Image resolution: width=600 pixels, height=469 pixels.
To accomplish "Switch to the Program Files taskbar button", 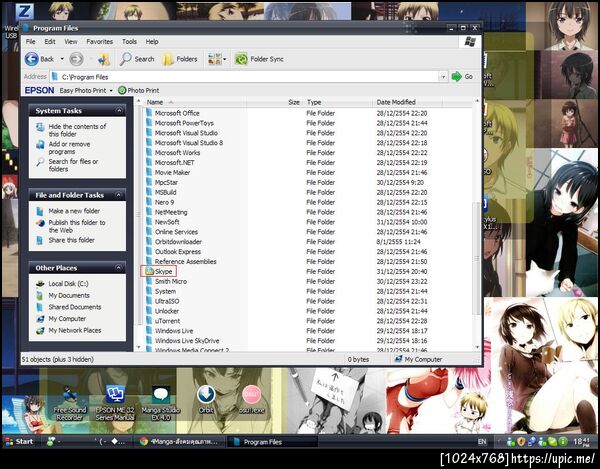I will 272,442.
